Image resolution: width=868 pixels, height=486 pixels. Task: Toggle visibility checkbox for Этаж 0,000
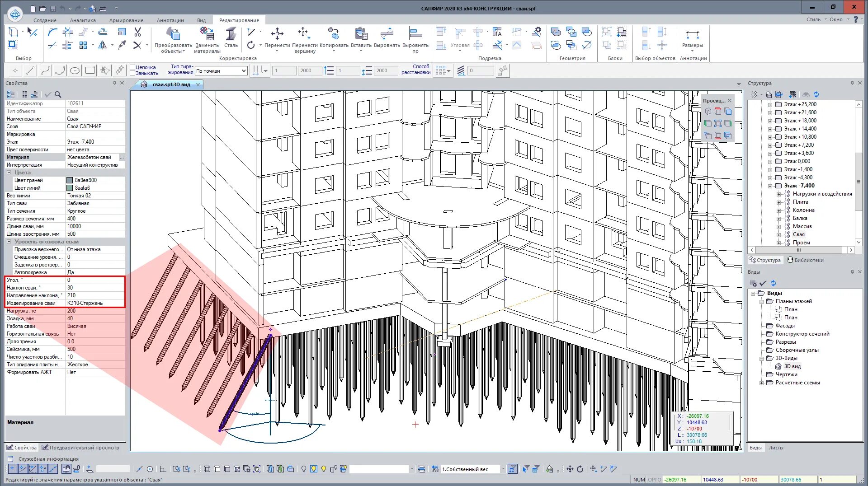coord(778,161)
